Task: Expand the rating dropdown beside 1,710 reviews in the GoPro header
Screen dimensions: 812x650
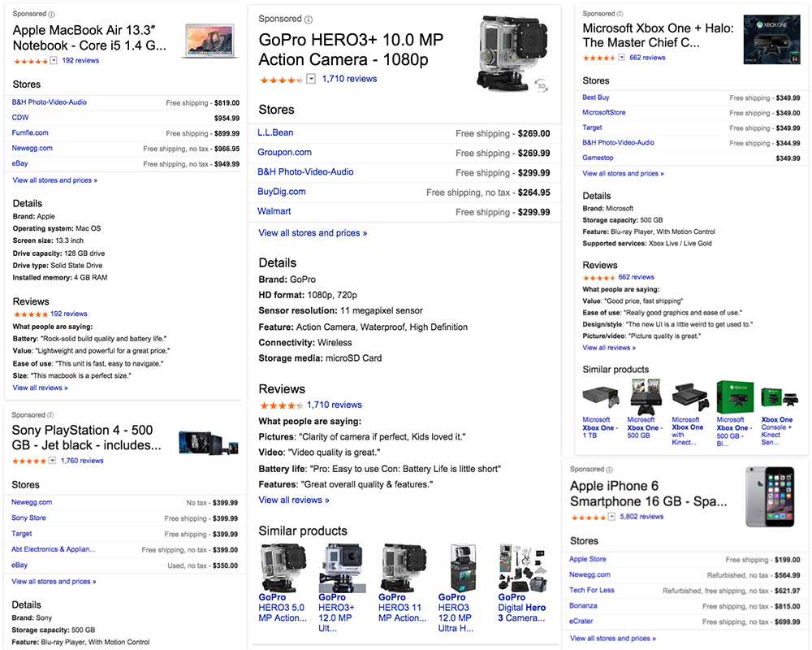Action: tap(311, 79)
